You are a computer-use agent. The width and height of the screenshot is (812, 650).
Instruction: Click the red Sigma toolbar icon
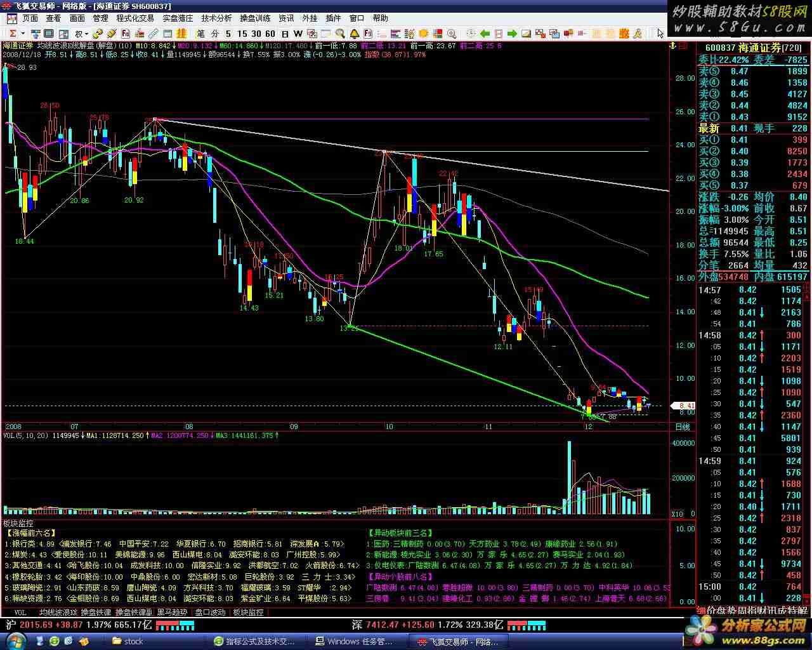click(x=12, y=33)
